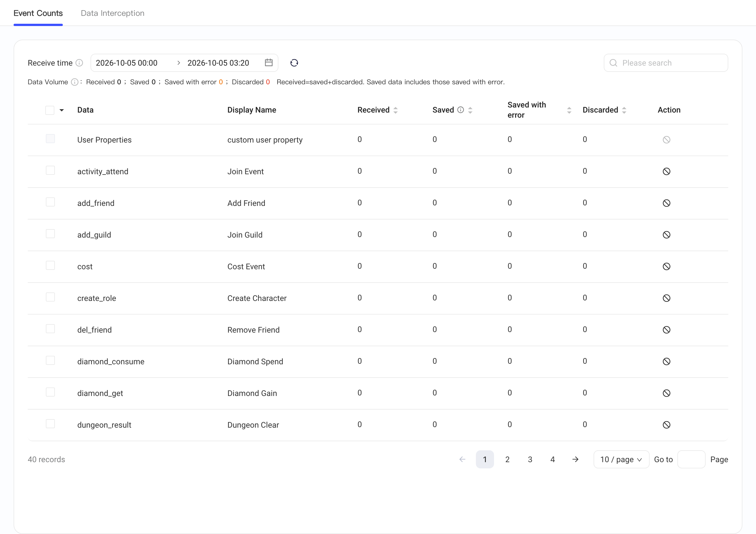Open the calendar icon in Receive time field
The width and height of the screenshot is (756, 534).
click(269, 63)
